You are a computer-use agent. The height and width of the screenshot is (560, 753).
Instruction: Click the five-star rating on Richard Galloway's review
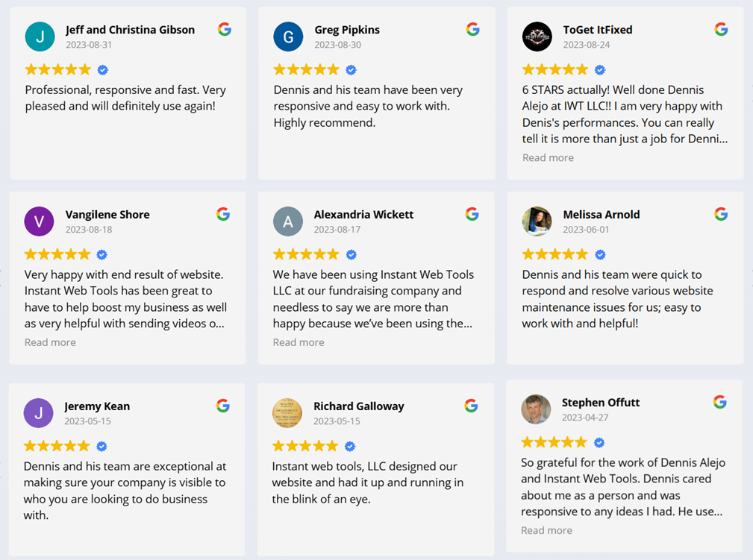(x=305, y=445)
